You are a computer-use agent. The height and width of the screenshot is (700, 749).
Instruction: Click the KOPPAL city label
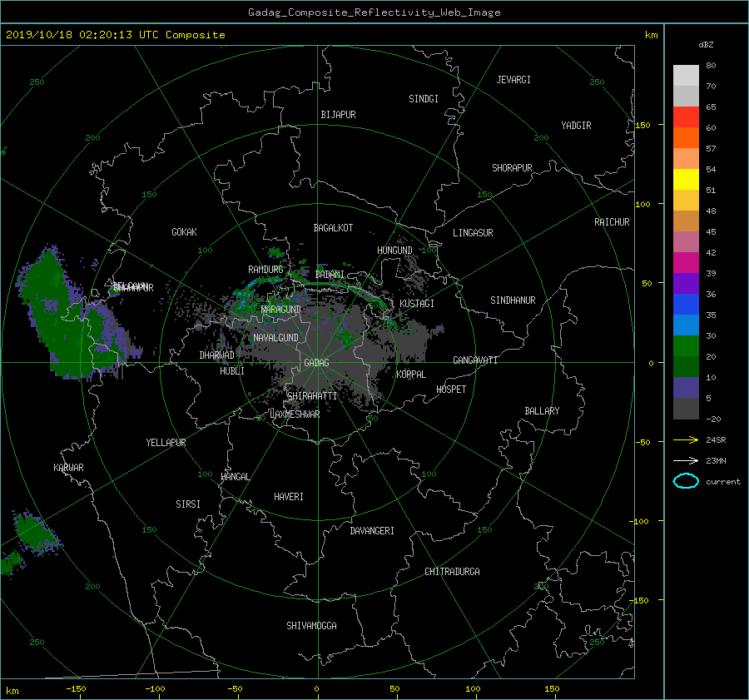(411, 375)
